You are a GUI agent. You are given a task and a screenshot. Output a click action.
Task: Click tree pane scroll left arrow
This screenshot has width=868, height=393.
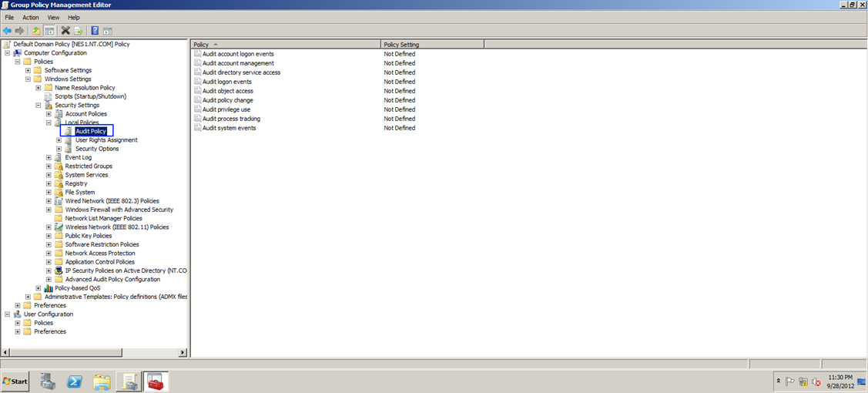click(5, 353)
